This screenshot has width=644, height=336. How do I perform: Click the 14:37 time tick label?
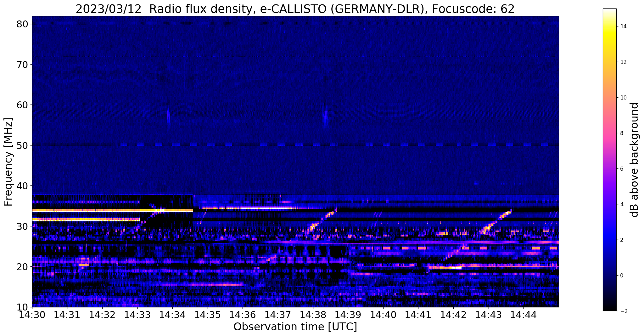[278, 314]
